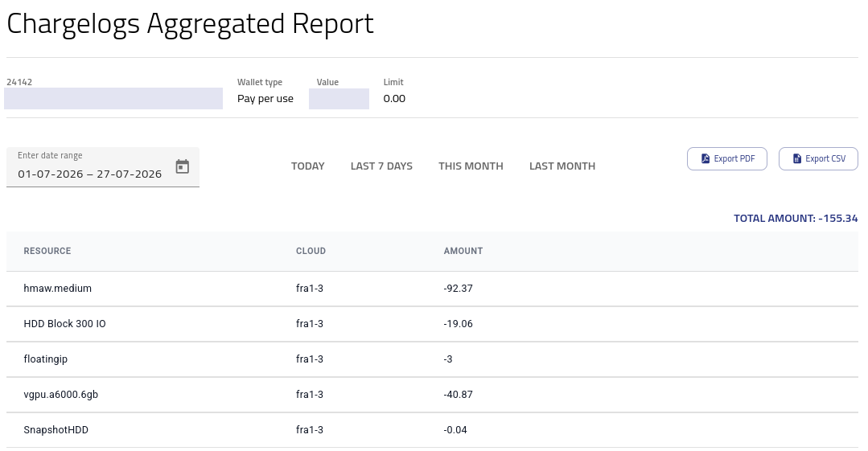The width and height of the screenshot is (868, 451).
Task: Click the AMOUNT column header
Action: pyautogui.click(x=463, y=251)
